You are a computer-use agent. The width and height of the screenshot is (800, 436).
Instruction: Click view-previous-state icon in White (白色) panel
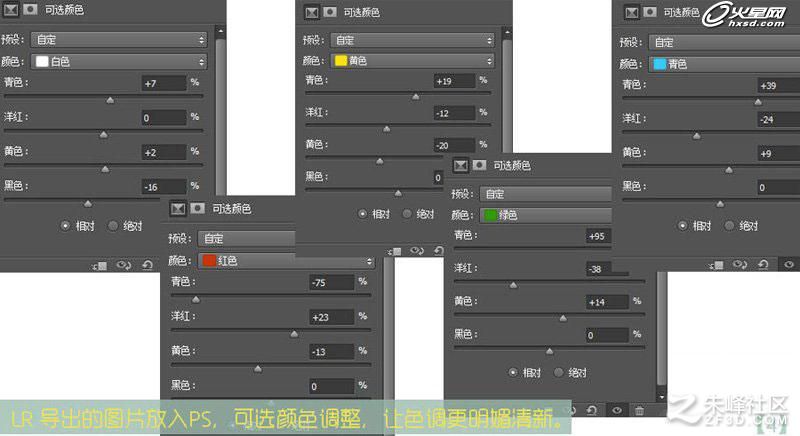[x=124, y=265]
